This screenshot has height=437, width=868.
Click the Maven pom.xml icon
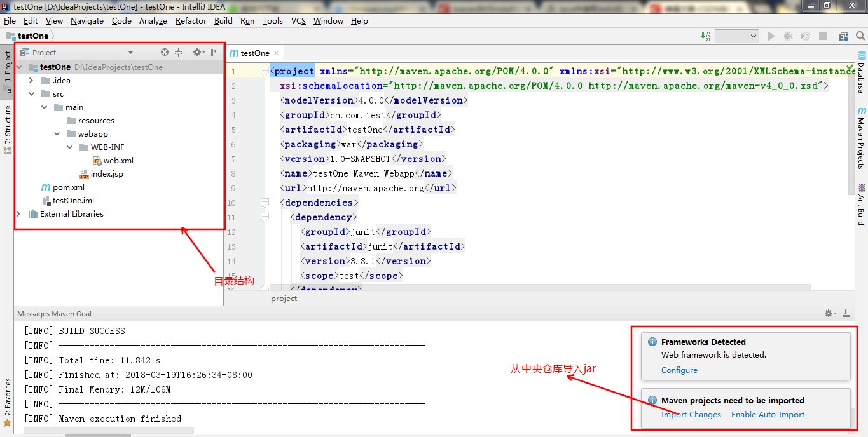click(45, 187)
